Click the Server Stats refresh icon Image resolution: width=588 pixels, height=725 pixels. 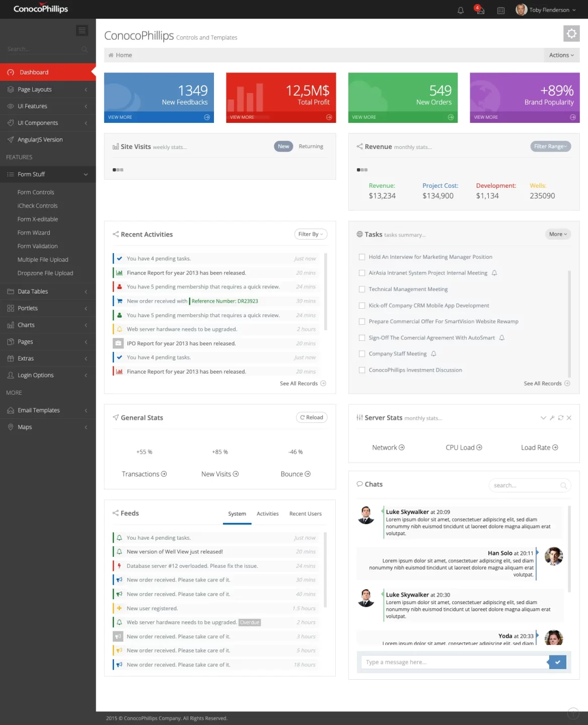click(561, 418)
